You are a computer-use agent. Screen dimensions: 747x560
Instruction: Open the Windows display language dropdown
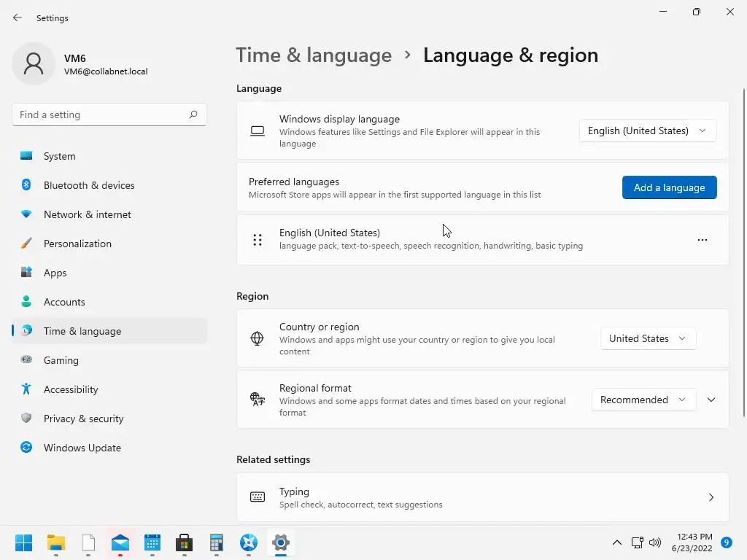pos(648,131)
